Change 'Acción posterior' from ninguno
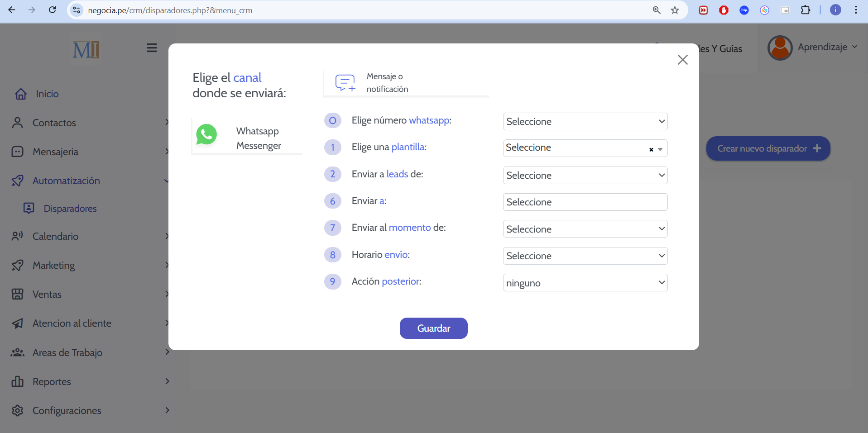 (585, 283)
